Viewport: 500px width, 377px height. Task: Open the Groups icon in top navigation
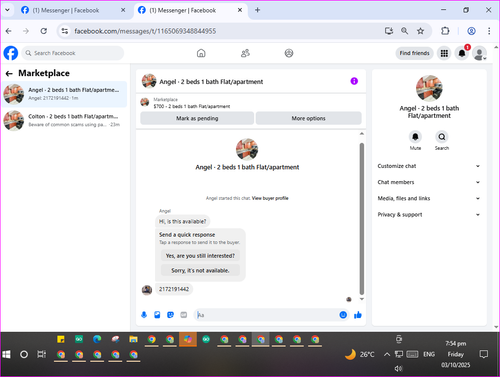pos(289,53)
